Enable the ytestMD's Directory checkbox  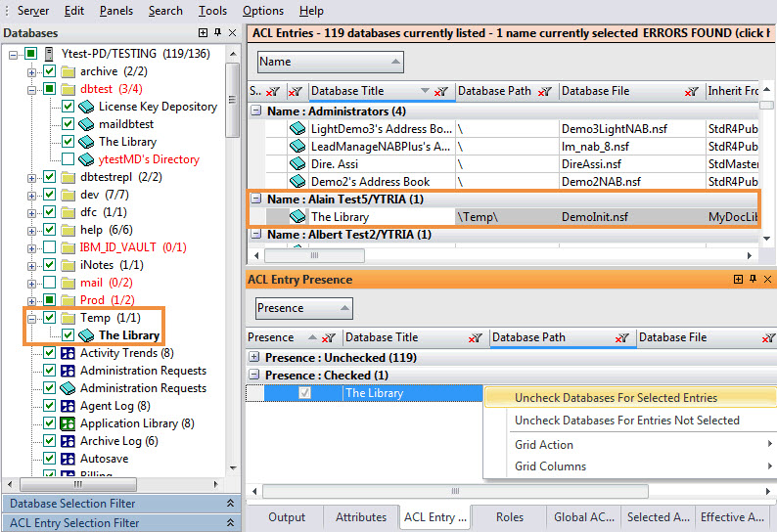coord(69,159)
